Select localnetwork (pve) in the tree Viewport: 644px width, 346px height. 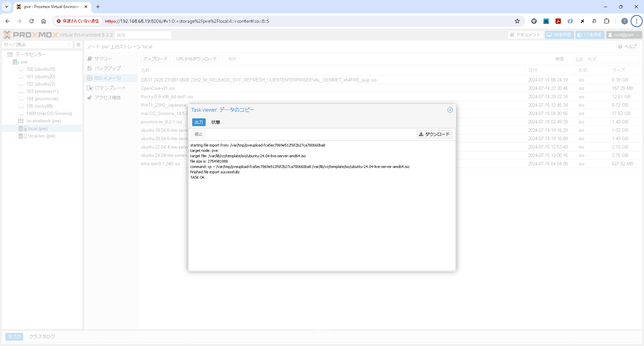click(44, 121)
